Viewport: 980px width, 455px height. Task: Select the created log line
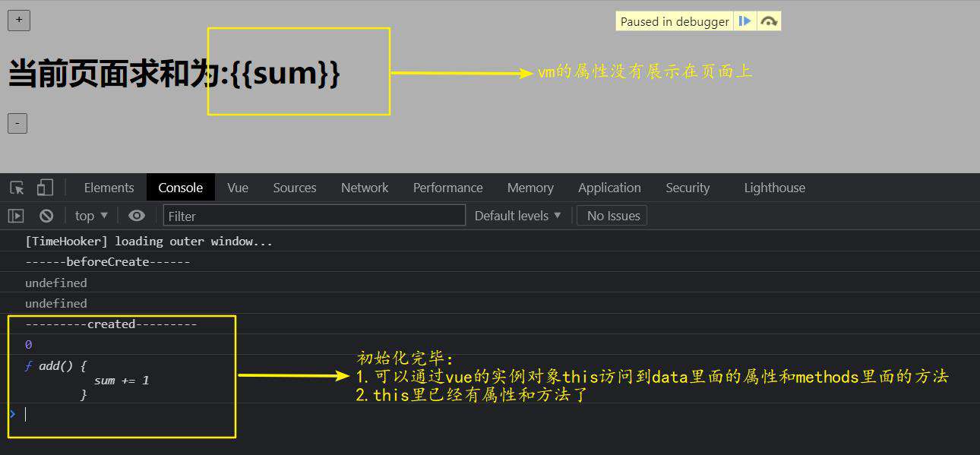click(x=111, y=324)
